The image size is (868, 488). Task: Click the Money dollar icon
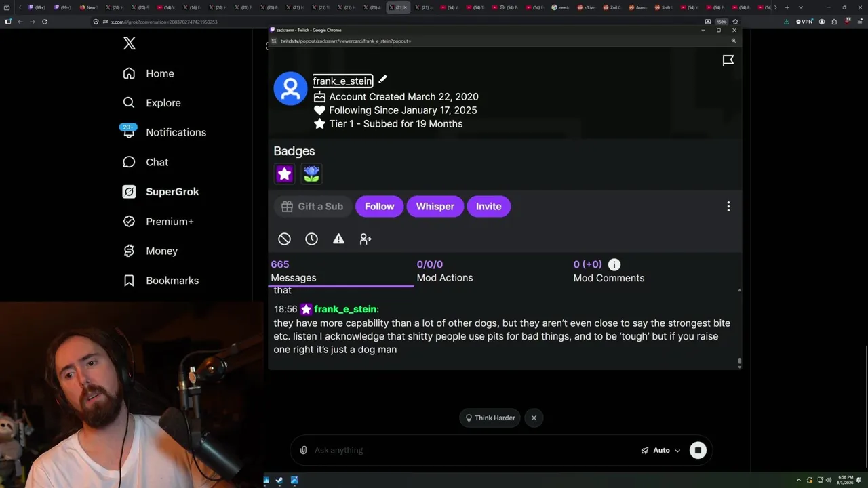pos(129,251)
